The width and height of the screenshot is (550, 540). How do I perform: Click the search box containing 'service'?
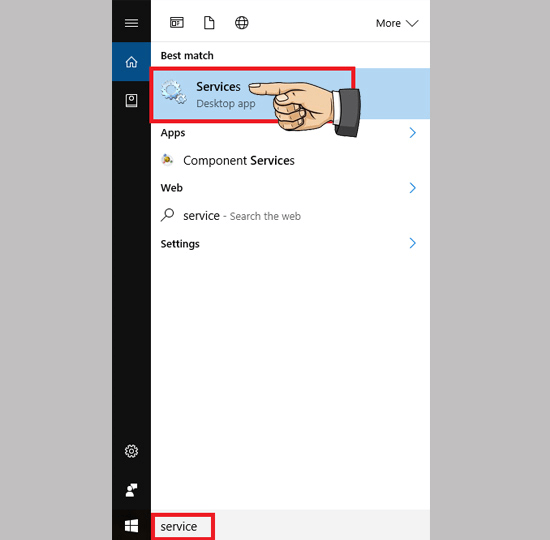point(290,526)
